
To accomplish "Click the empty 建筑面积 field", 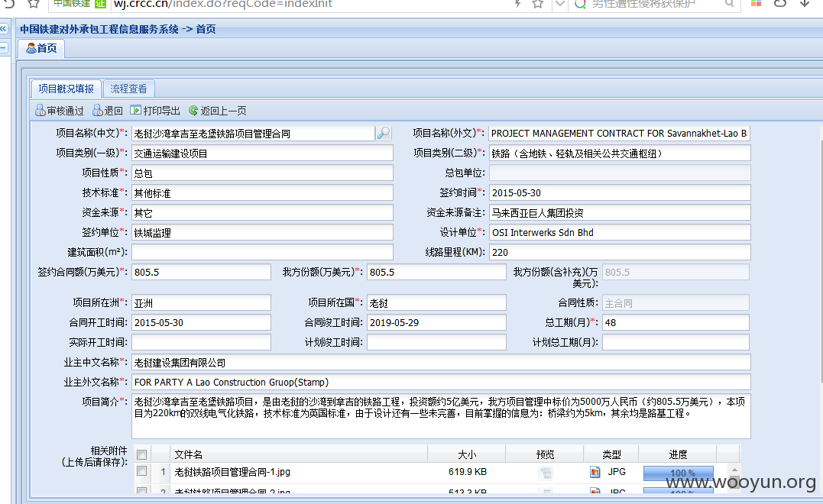I will 262,252.
